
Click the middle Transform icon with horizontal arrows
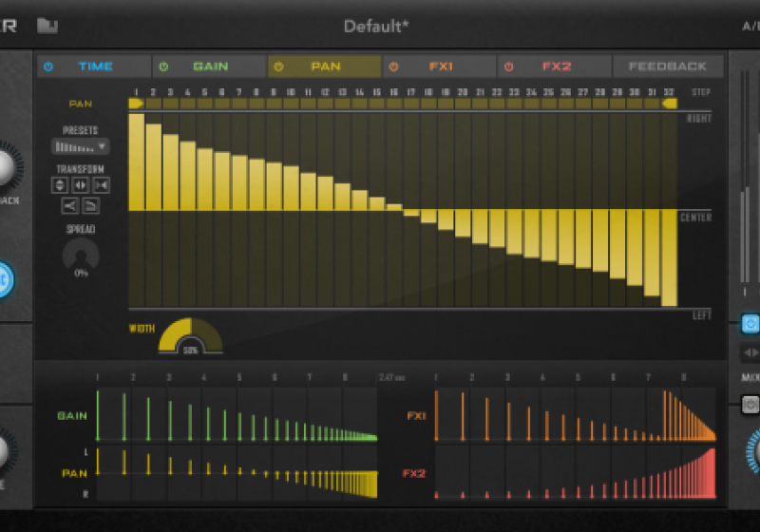pyautogui.click(x=81, y=185)
